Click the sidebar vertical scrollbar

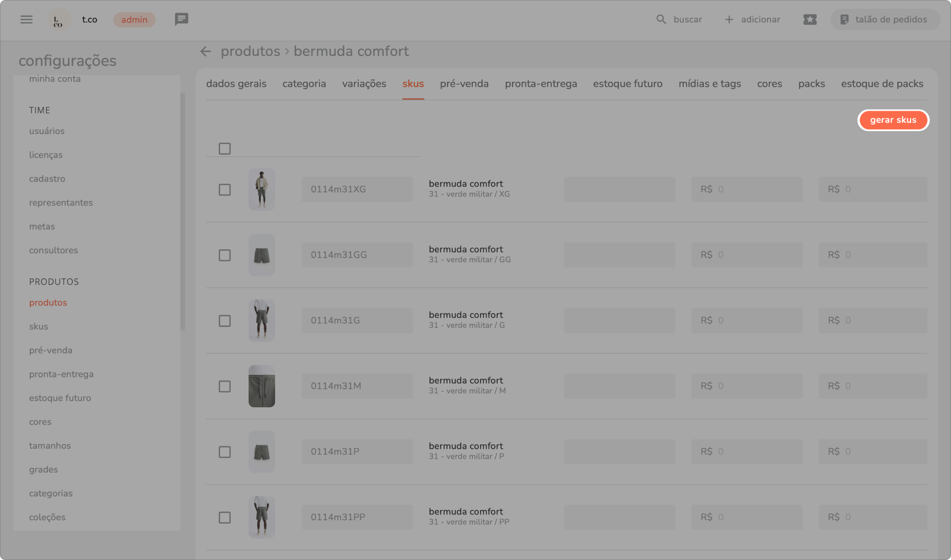point(183,212)
